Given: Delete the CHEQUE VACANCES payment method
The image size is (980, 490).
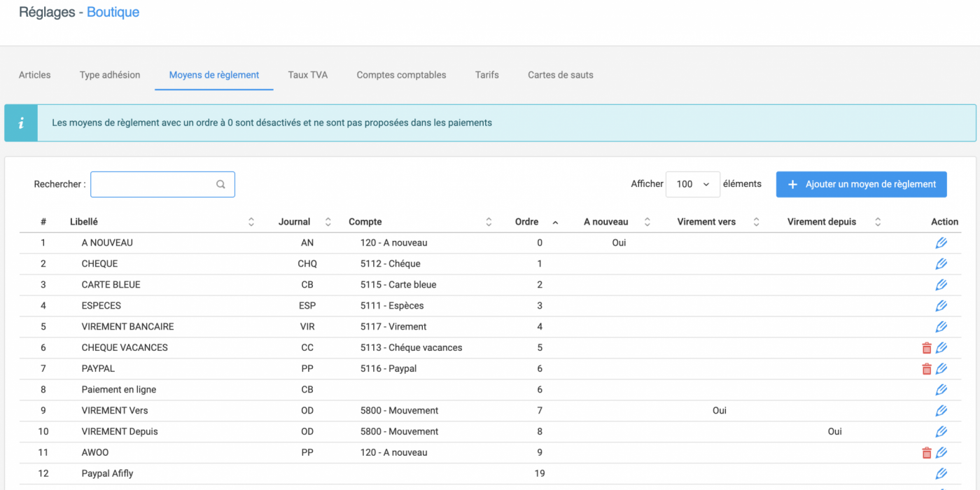Looking at the screenshot, I should 927,348.
